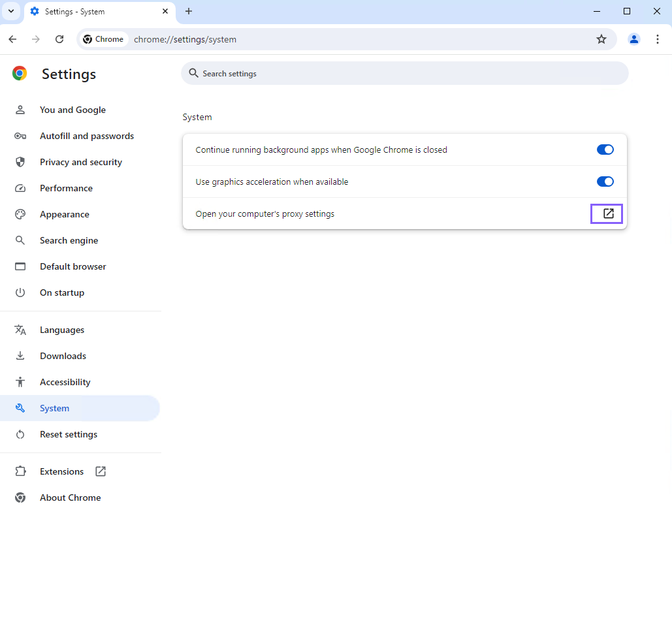The width and height of the screenshot is (672, 632).
Task: Click the About Chrome link
Action: tap(70, 498)
